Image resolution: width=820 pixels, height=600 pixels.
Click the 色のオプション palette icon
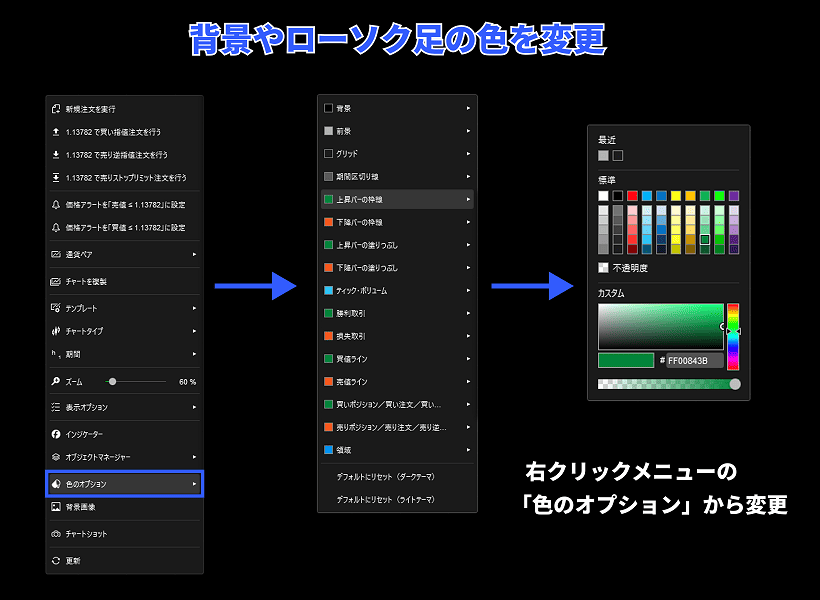(x=56, y=484)
